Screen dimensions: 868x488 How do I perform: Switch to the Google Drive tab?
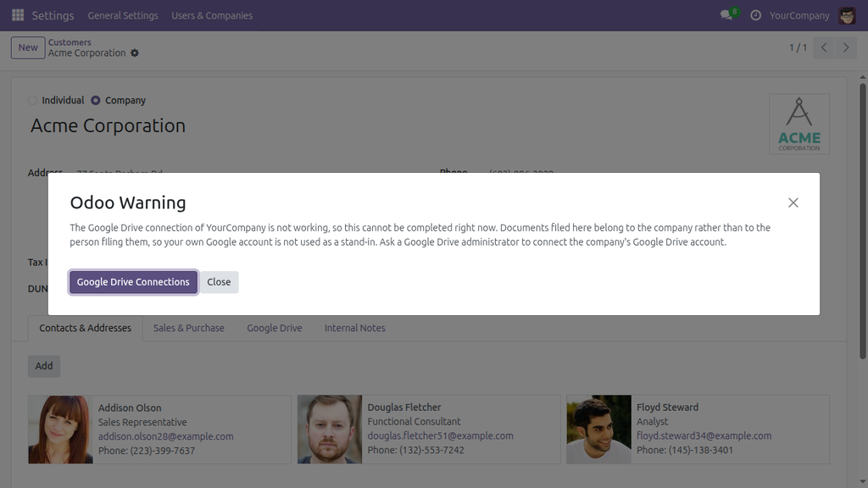(x=275, y=328)
